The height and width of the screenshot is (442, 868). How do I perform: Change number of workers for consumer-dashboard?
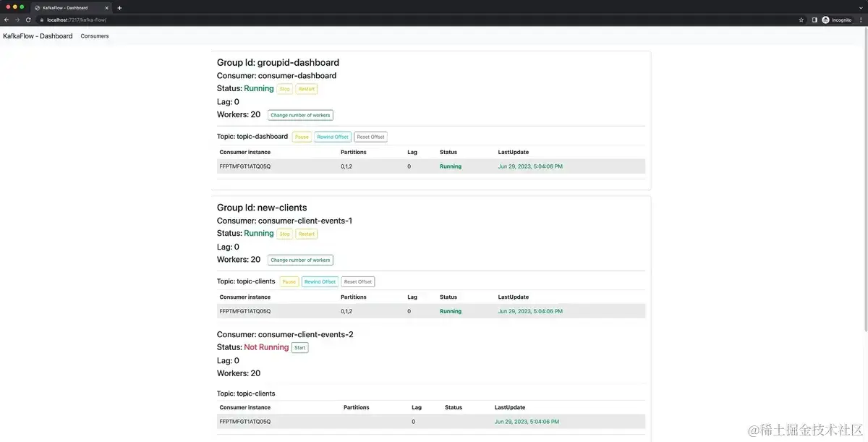300,115
